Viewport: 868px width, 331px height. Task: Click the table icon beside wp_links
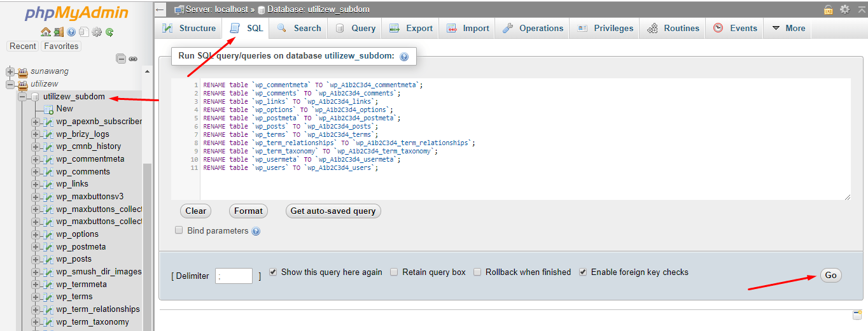click(x=48, y=184)
